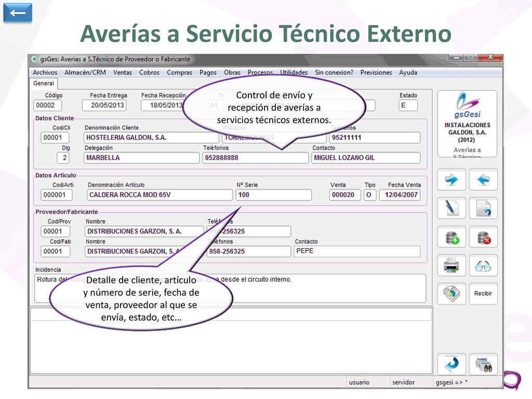Viewport: 532px width, 399px height.
Task: Click the Delegación field MARBELLA
Action: pyautogui.click(x=141, y=158)
